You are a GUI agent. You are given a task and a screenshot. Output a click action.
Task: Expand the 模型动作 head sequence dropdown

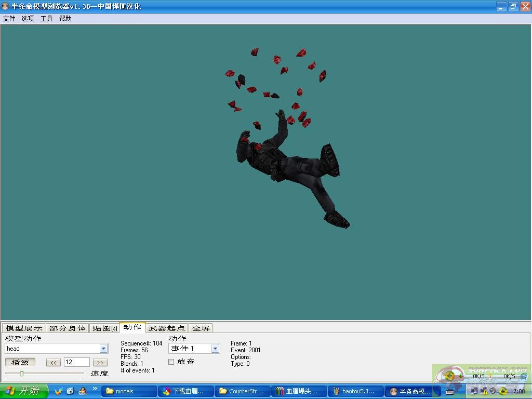click(x=103, y=349)
